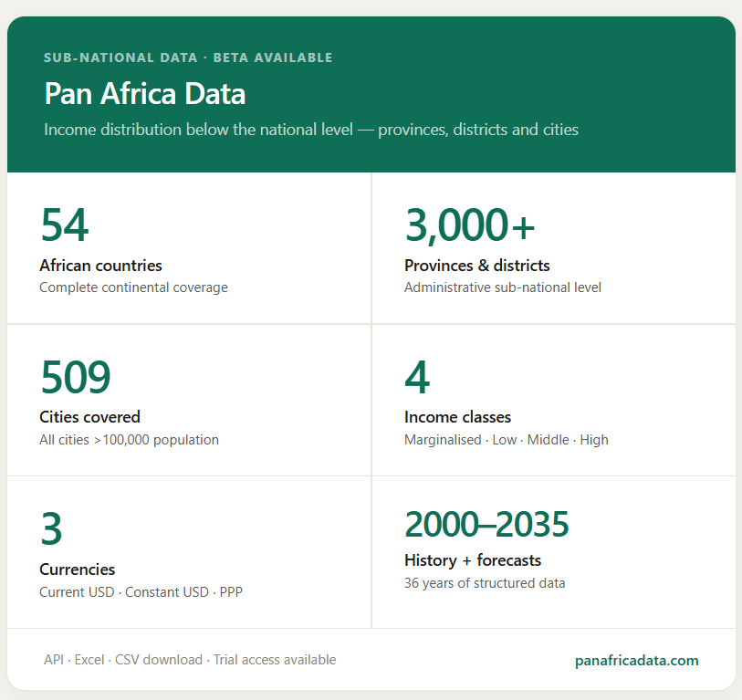742x700 pixels.
Task: Click 'Administrative sub-national level' text
Action: 503,287
